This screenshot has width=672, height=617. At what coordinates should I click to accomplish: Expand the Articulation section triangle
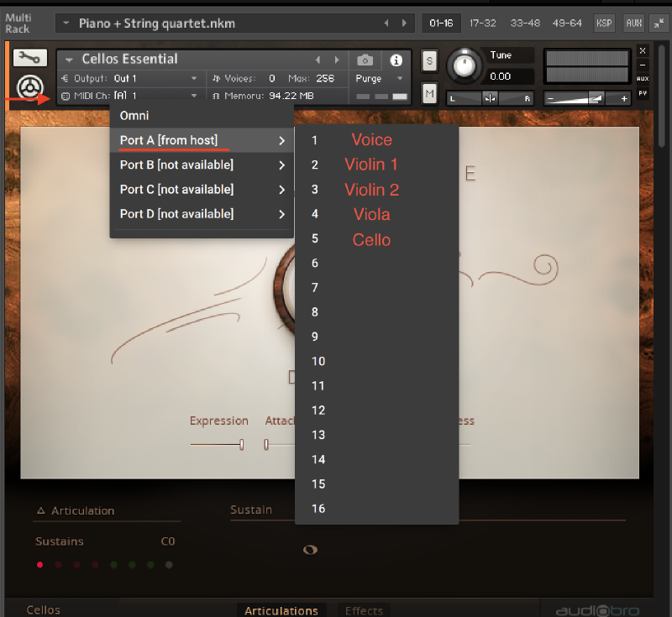pyautogui.click(x=41, y=510)
